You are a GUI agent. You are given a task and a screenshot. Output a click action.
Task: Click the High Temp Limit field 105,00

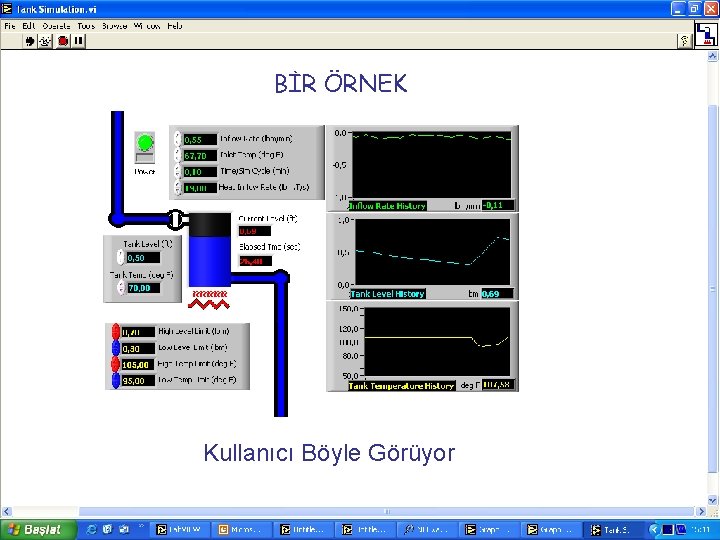(x=138, y=365)
